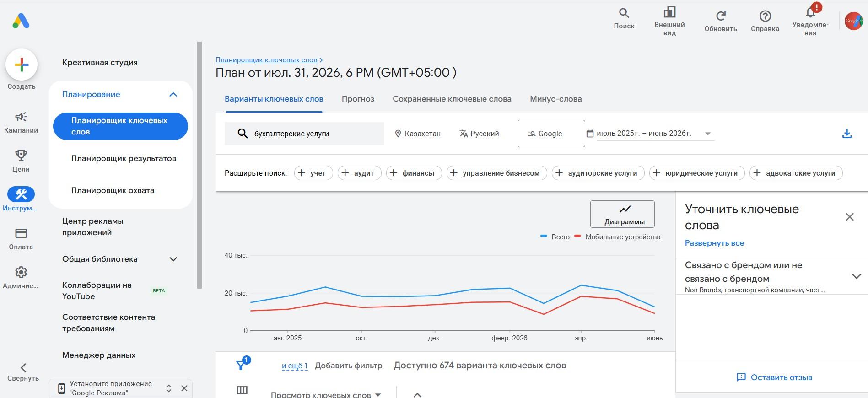Open the Справка help icon
This screenshot has height=398, width=868.
pyautogui.click(x=765, y=21)
